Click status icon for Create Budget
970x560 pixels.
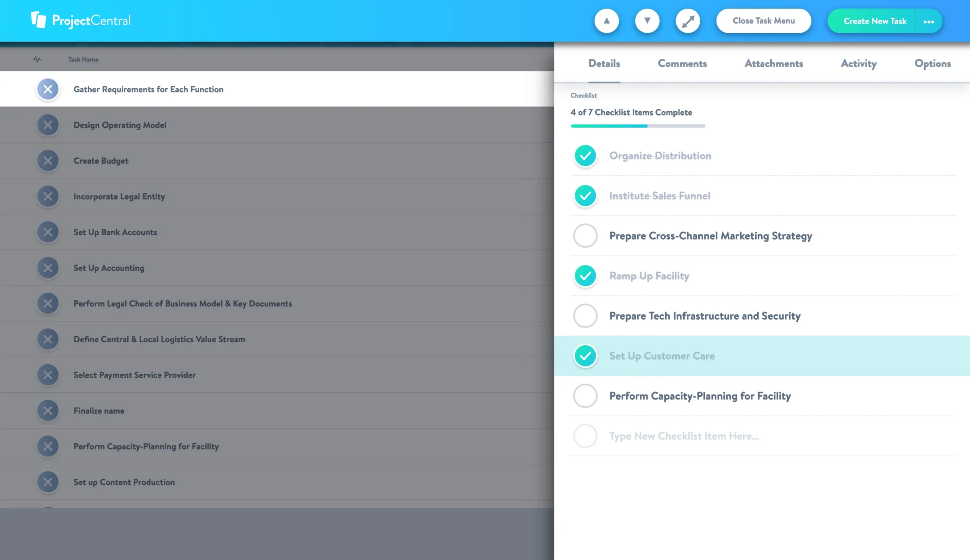(48, 161)
